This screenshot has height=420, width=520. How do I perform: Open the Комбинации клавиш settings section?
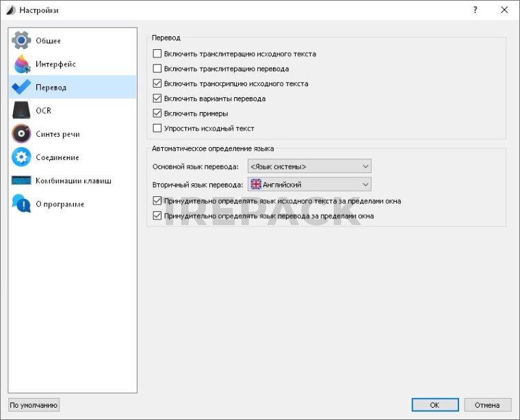[73, 181]
